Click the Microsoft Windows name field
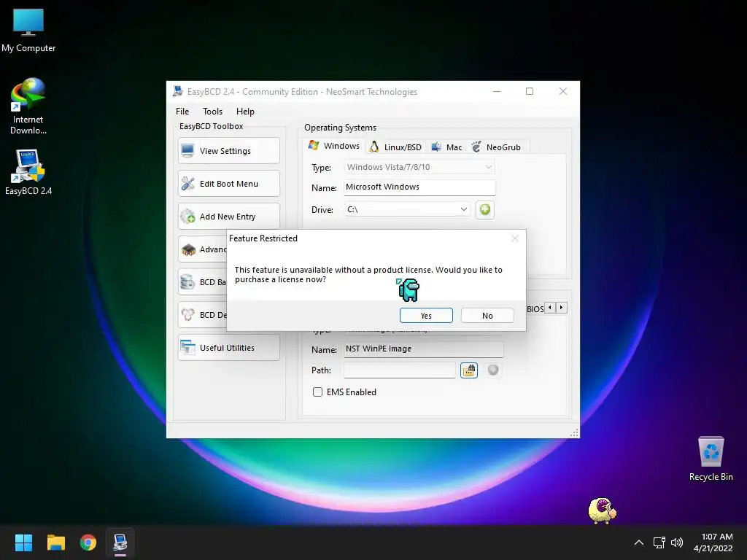This screenshot has width=747, height=560. point(419,187)
